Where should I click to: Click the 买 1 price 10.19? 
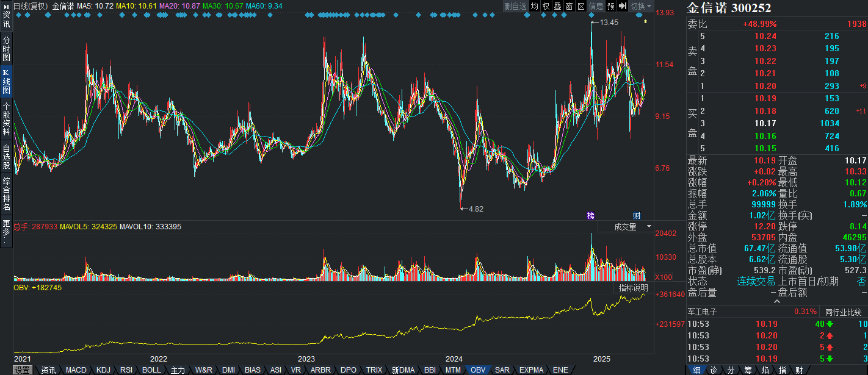click(765, 98)
